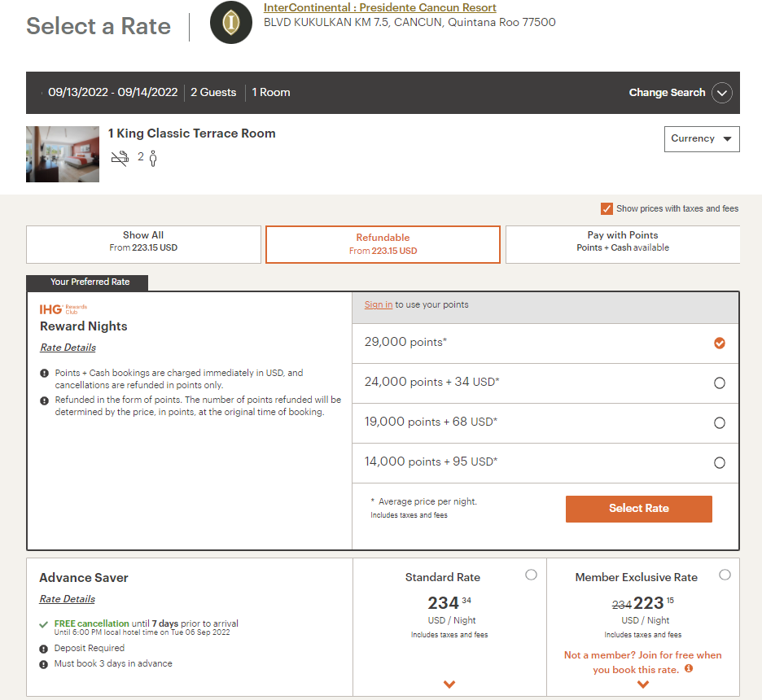
Task: Click the guest occupancy person icon
Action: tap(153, 159)
